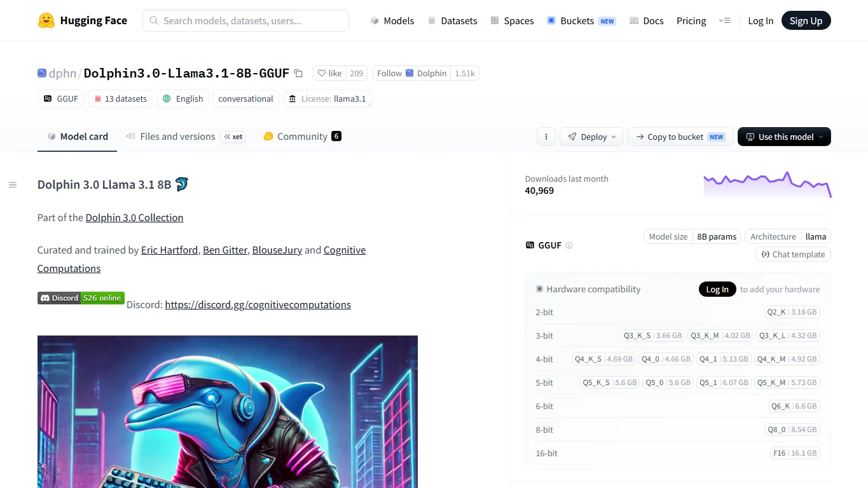Select the Q2_K 3.18 GB quantization
868x488 pixels.
click(x=792, y=312)
